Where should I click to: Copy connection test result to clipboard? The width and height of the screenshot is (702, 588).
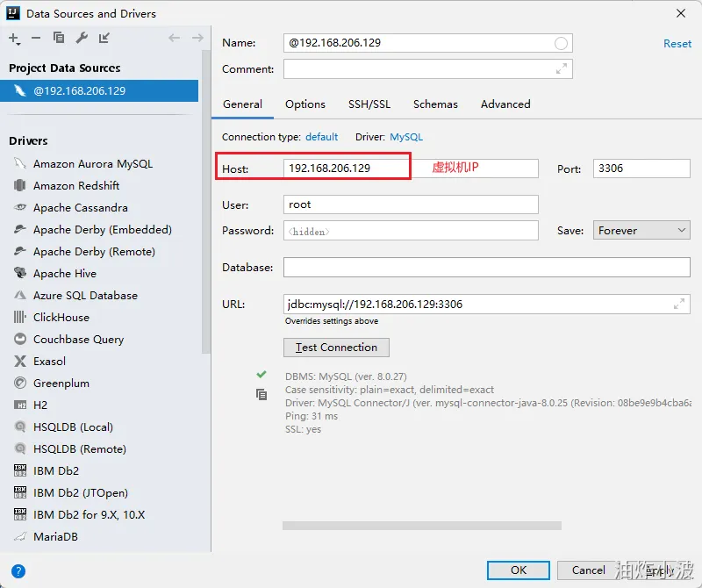(x=261, y=395)
